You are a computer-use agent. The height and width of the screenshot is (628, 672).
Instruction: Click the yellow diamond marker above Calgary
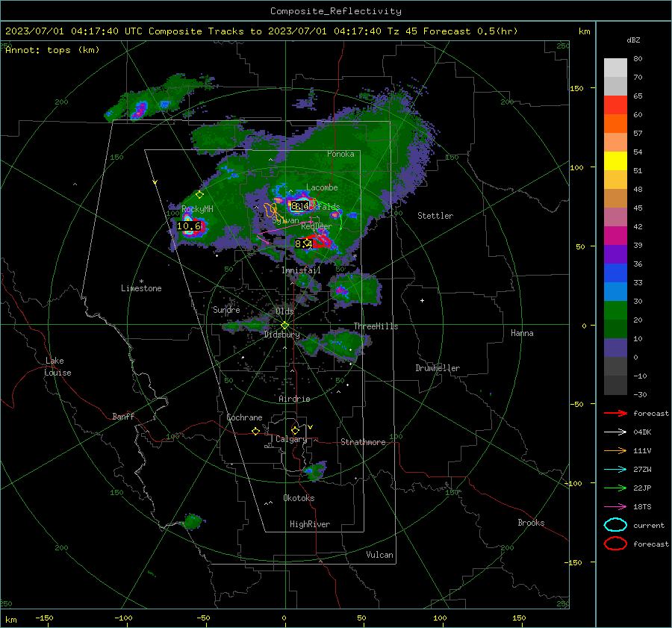[x=295, y=430]
